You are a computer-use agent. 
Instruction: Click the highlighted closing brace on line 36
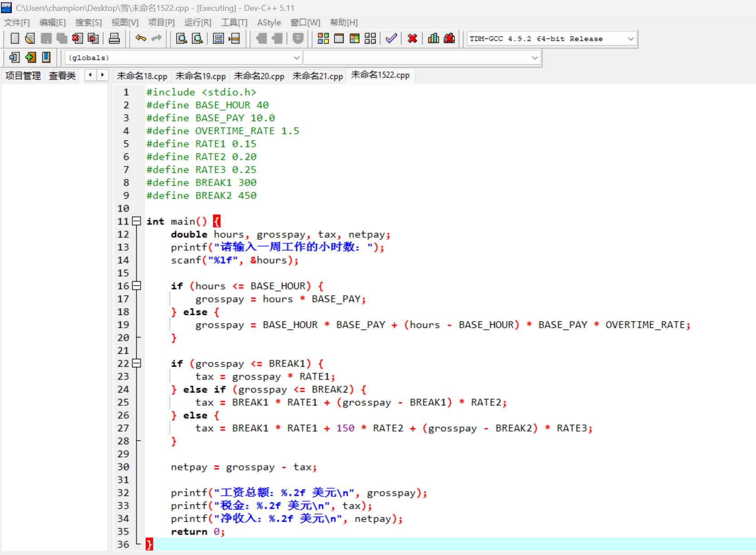pyautogui.click(x=149, y=544)
